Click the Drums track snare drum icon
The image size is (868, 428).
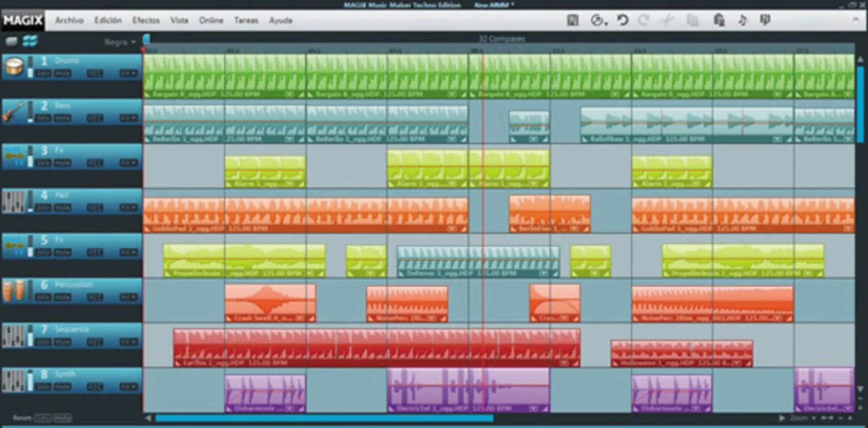click(x=13, y=67)
